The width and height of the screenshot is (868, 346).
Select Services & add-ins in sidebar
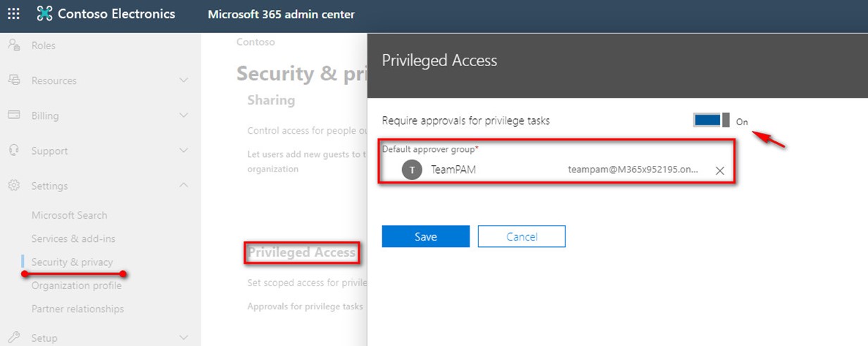(x=73, y=238)
